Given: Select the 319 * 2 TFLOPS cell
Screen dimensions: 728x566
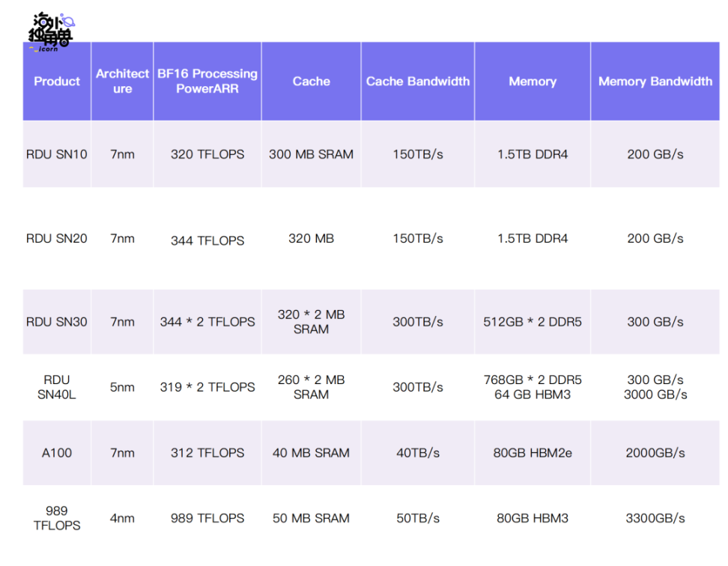Looking at the screenshot, I should (x=207, y=387).
